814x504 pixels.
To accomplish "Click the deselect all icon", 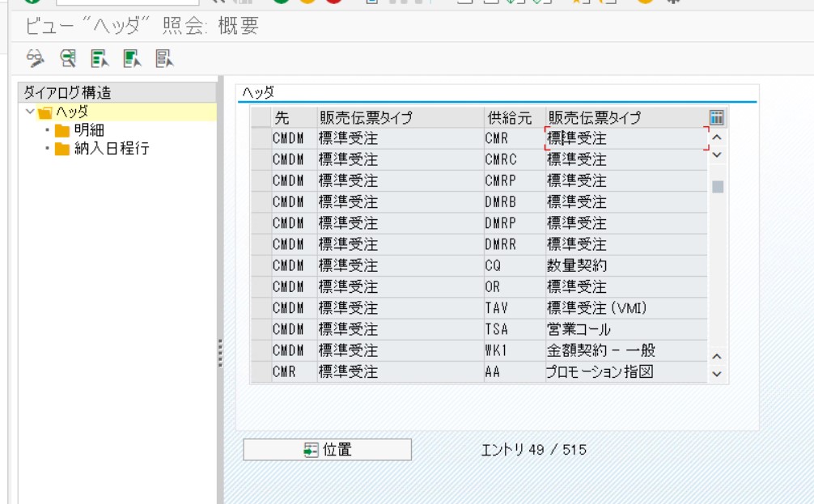I will click(x=165, y=58).
